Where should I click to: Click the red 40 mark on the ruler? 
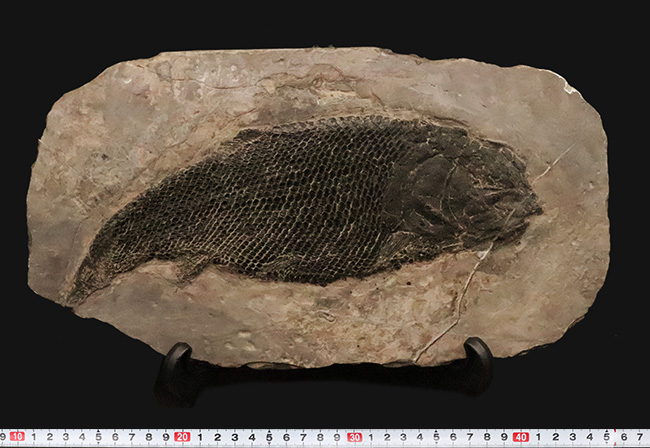tap(521, 437)
